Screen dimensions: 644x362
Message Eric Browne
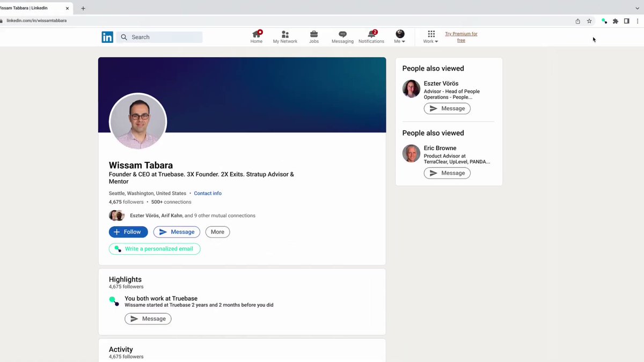pyautogui.click(x=447, y=173)
